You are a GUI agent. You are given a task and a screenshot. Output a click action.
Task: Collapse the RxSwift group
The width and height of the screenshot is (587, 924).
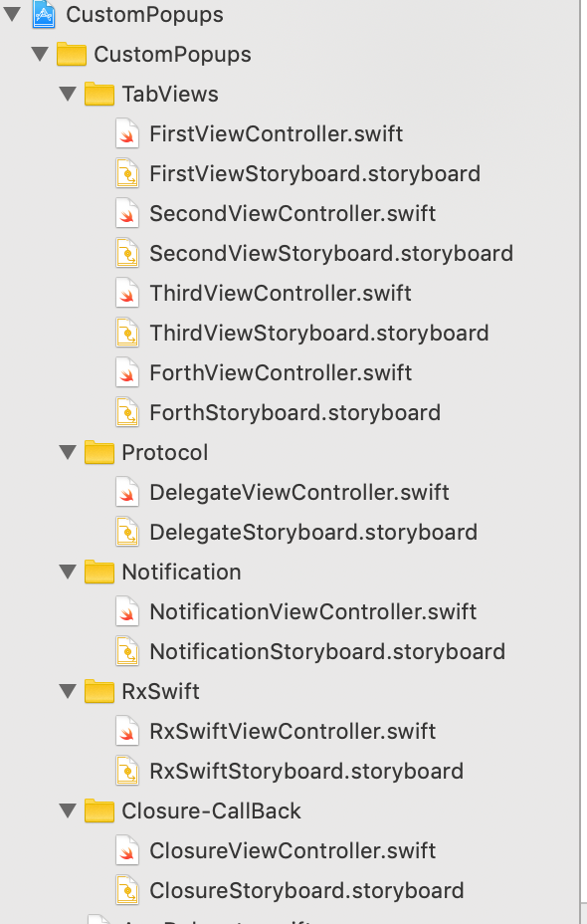coord(68,690)
